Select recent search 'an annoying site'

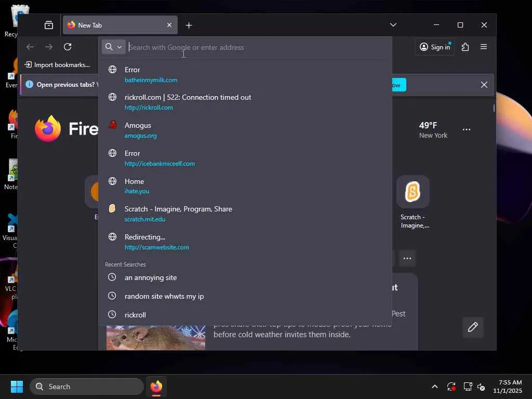click(x=245, y=277)
